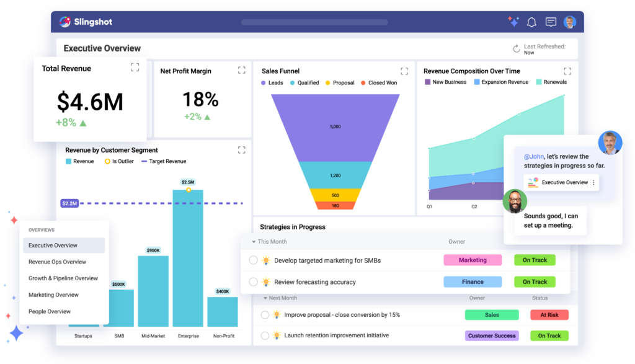
Task: Open the chat messages icon
Action: (551, 22)
